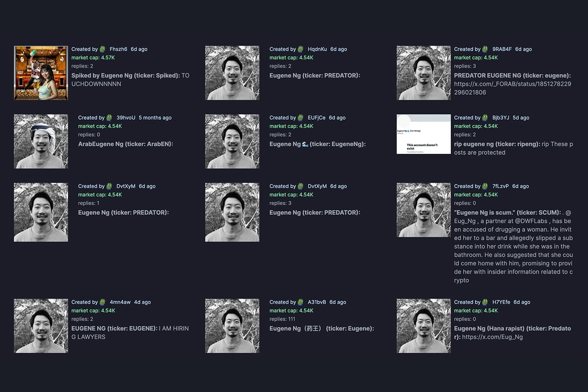588x392 pixels.
Task: Click the frog avatar next to HqdnKu
Action: tap(301, 49)
